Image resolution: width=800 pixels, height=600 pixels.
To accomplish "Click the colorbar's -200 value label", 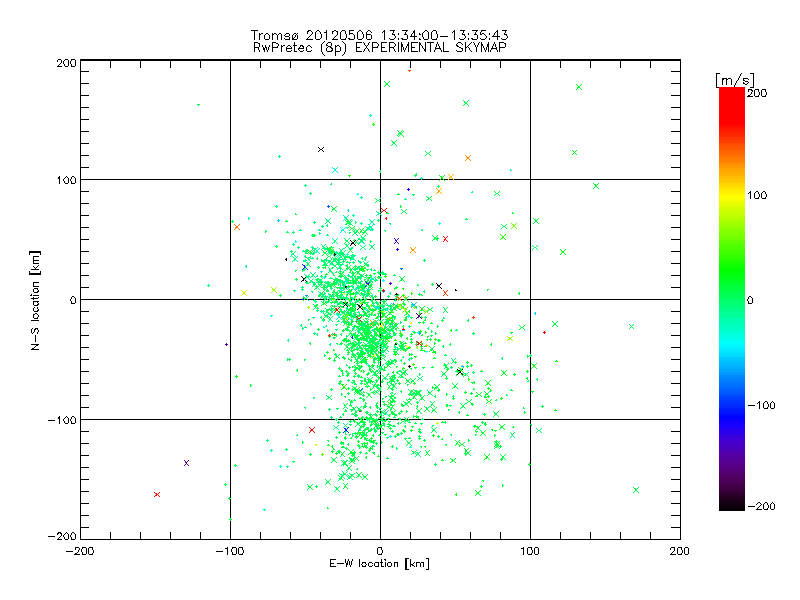I will (x=761, y=506).
